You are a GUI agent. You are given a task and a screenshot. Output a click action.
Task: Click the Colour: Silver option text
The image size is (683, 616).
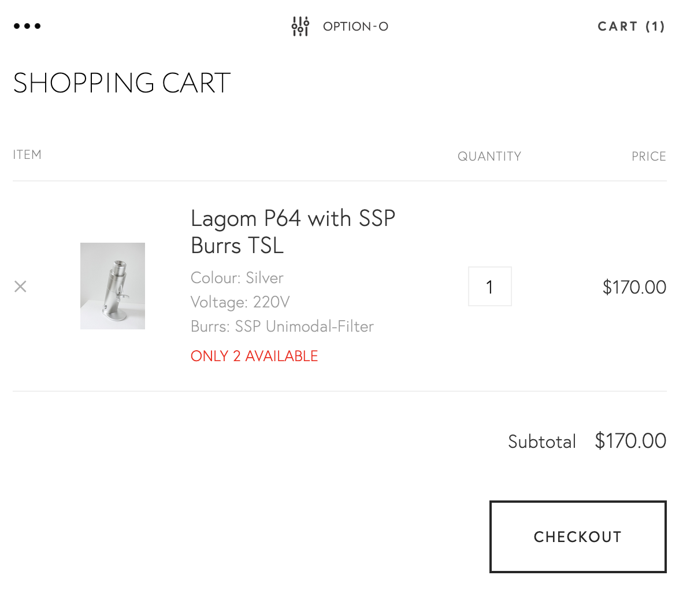click(x=237, y=278)
